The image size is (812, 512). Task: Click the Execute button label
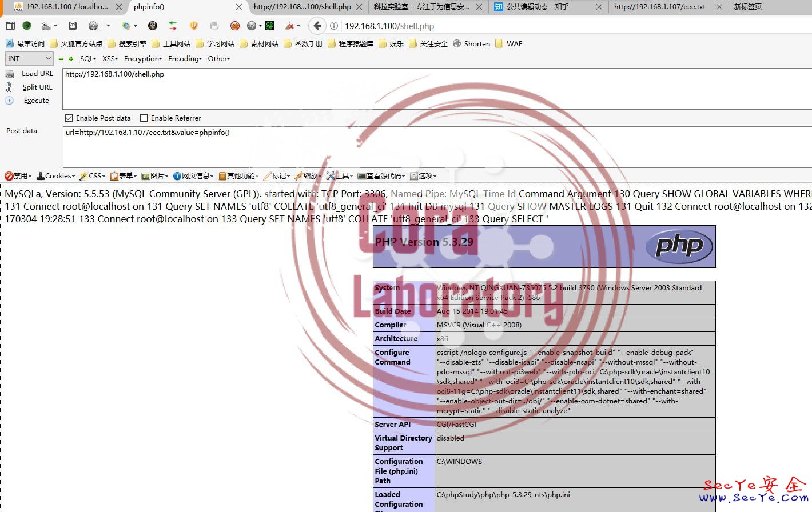(x=36, y=100)
